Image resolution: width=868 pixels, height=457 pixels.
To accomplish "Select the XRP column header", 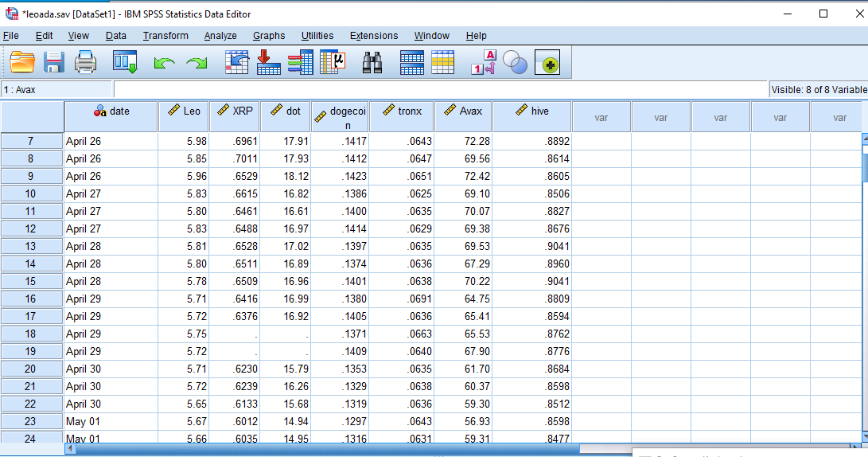I will tap(235, 116).
